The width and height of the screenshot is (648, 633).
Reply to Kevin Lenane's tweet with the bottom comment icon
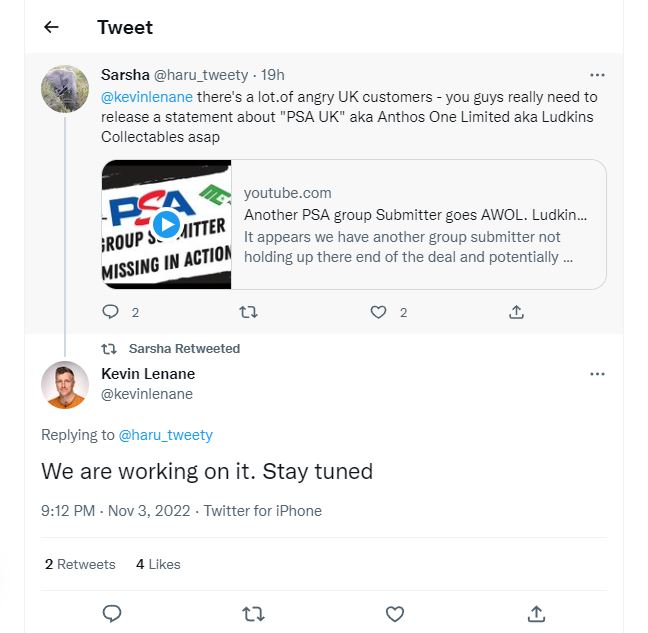112,614
